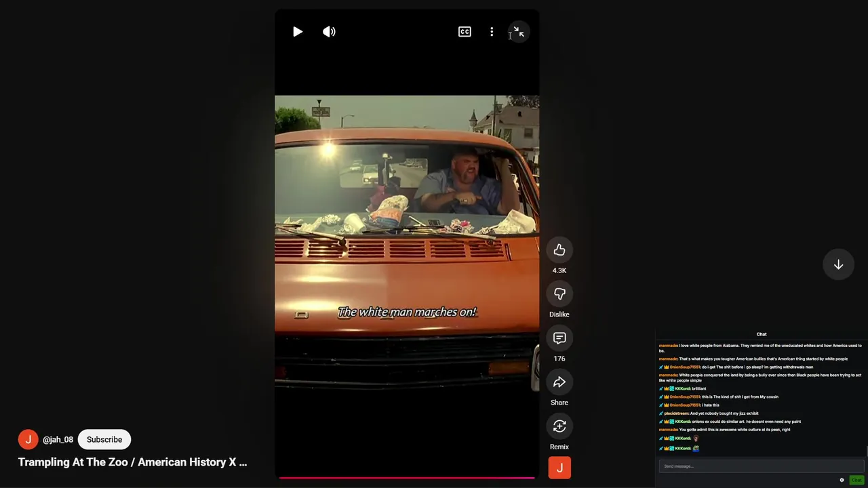Open the comments with 176 replies
The width and height of the screenshot is (868, 488).
click(x=559, y=338)
